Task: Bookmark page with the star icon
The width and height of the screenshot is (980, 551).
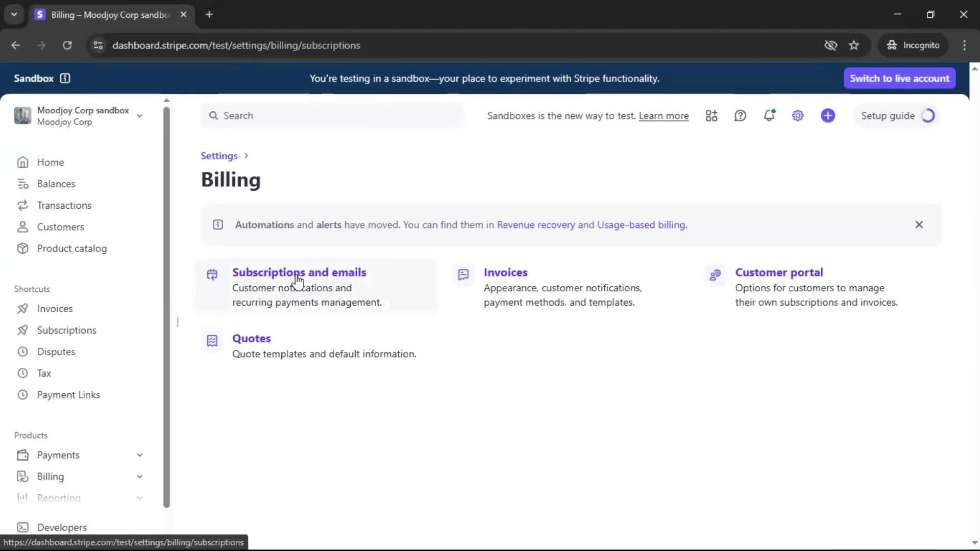Action: pyautogui.click(x=854, y=45)
